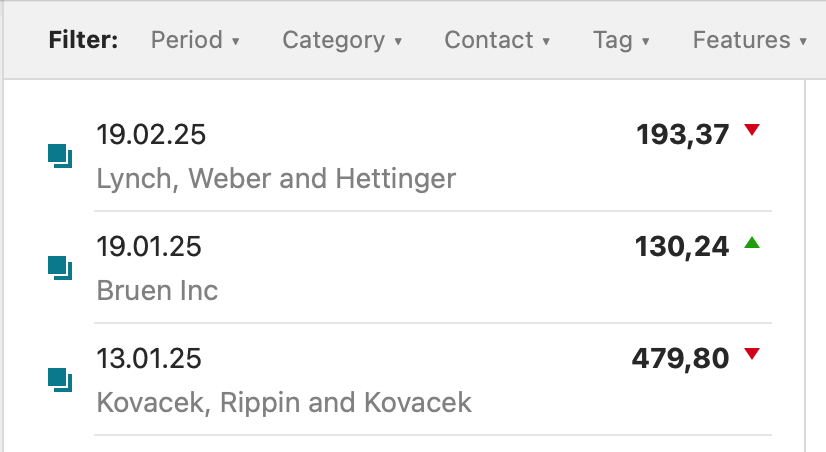Click the red down arrow next to 479,80
Image resolution: width=826 pixels, height=452 pixels.
click(x=753, y=355)
